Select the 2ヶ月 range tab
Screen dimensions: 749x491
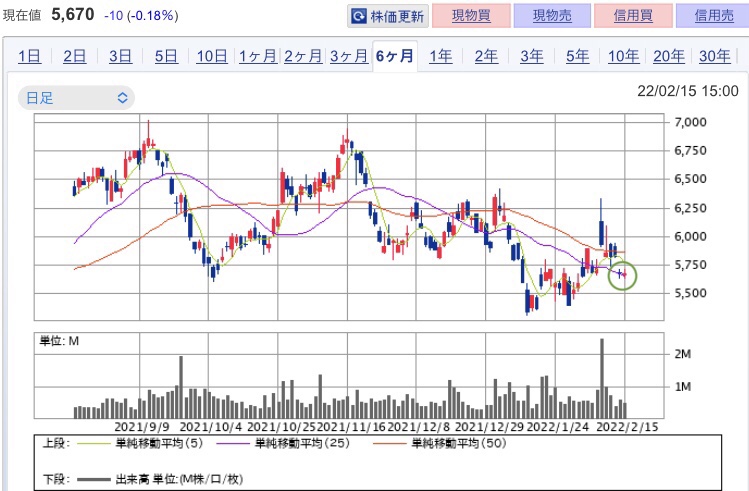303,56
